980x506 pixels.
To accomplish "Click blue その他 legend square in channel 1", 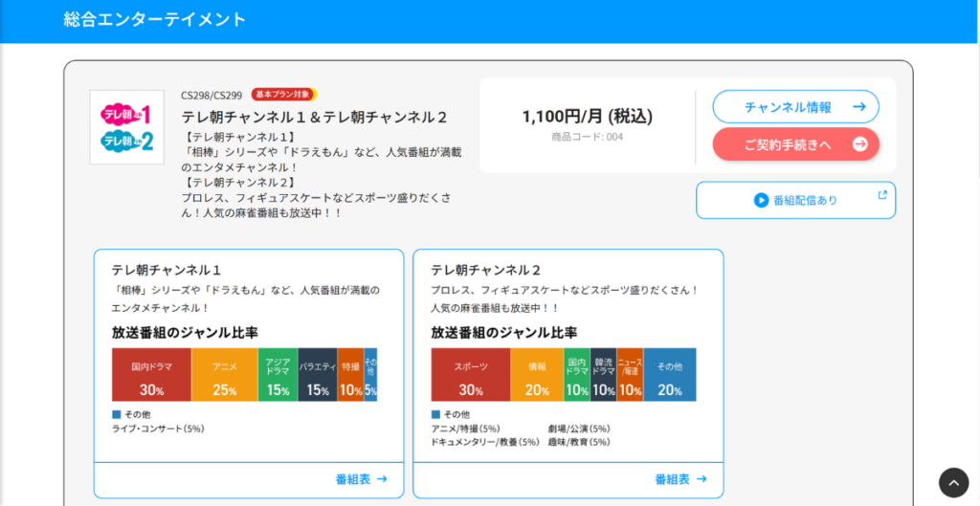I will (x=117, y=414).
